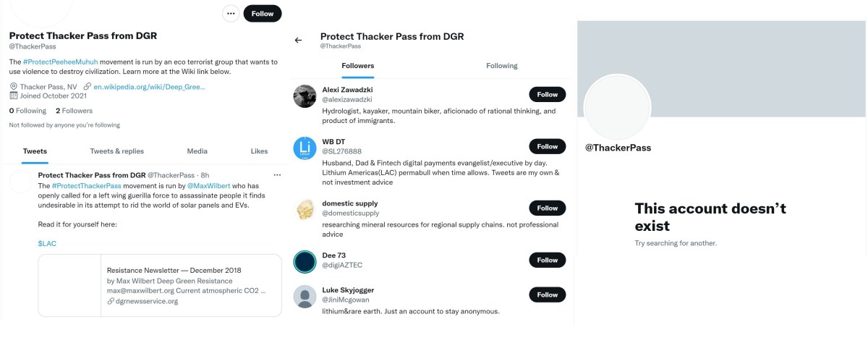This screenshot has height=338, width=868.
Task: Follow Dee 73 account
Action: point(548,260)
